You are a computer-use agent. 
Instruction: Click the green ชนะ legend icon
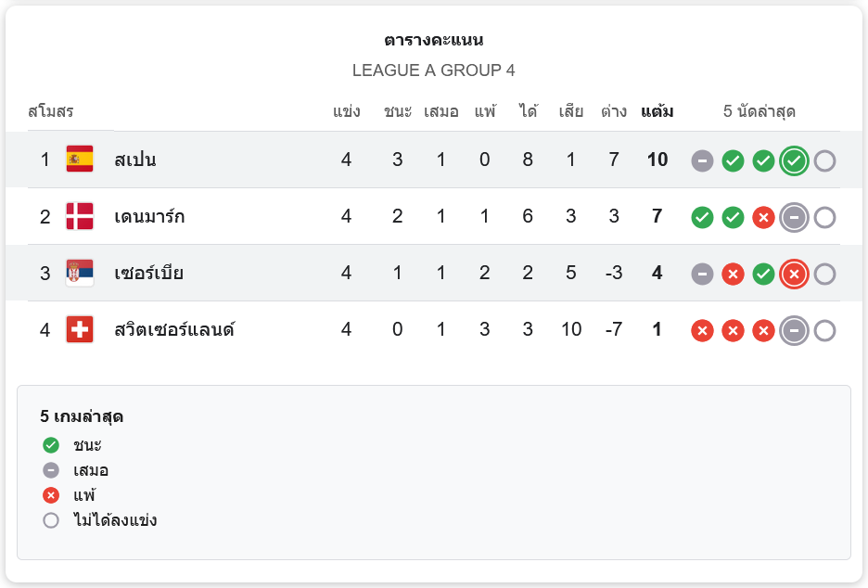pos(51,445)
